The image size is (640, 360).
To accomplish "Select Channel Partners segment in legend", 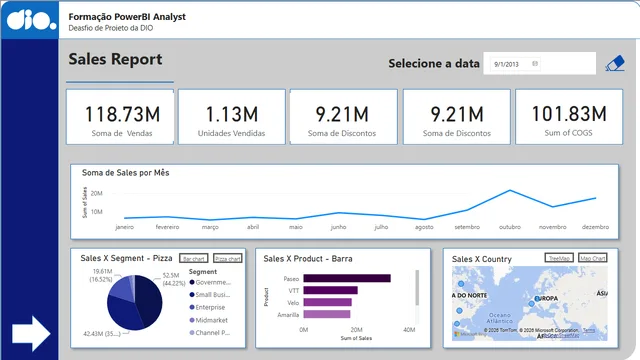I will pyautogui.click(x=210, y=333).
